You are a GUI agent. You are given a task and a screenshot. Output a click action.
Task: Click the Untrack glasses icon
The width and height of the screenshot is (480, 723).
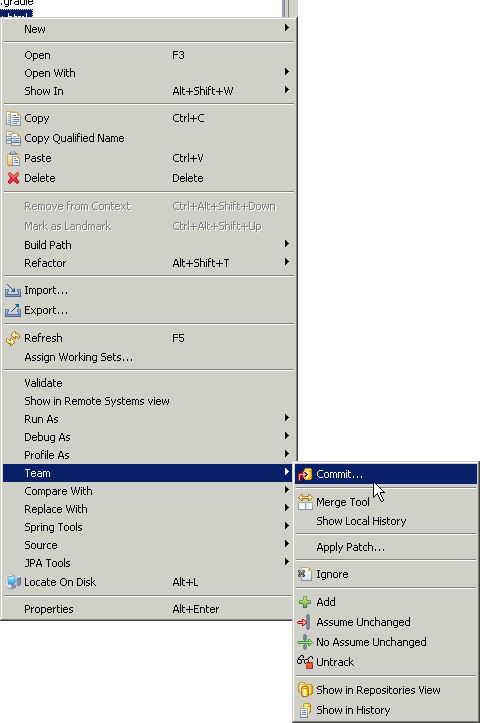click(x=305, y=662)
